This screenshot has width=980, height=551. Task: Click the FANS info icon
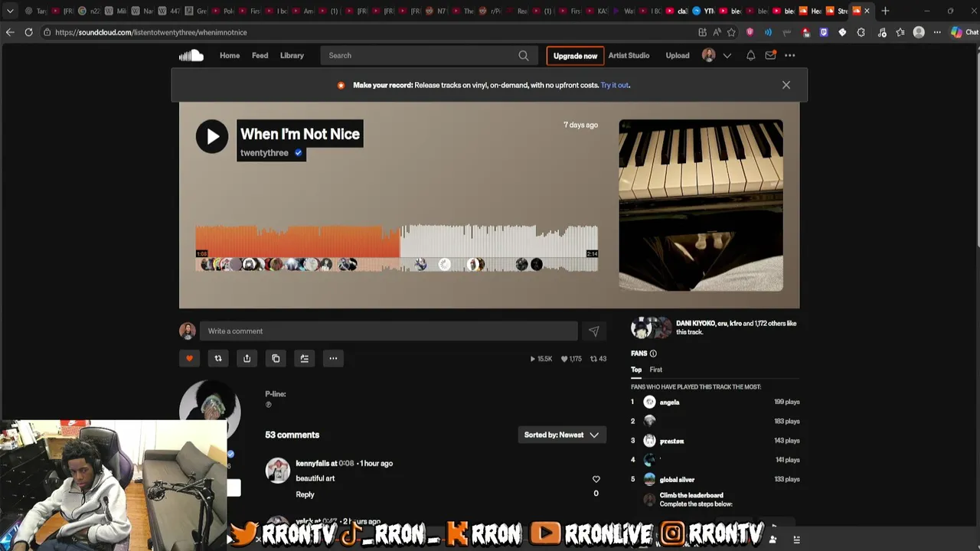[x=653, y=354]
